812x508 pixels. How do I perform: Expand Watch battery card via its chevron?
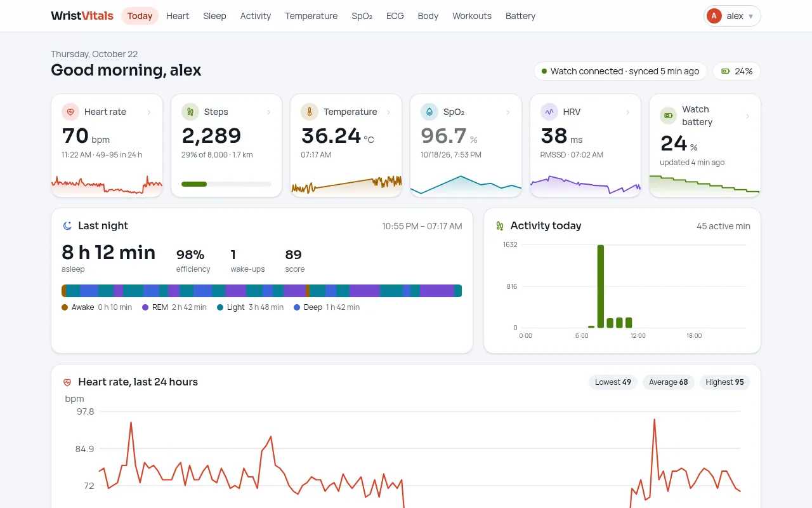point(747,116)
